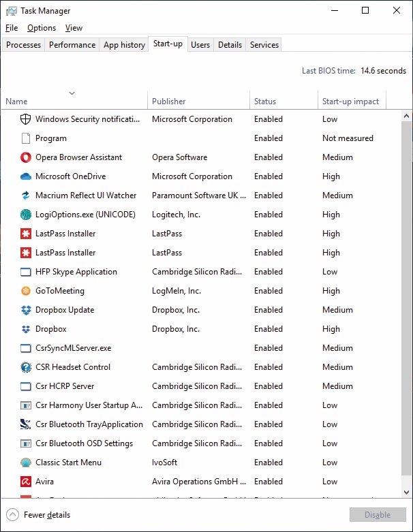Click the Avira red icon
The height and width of the screenshot is (532, 413).
coord(25,482)
